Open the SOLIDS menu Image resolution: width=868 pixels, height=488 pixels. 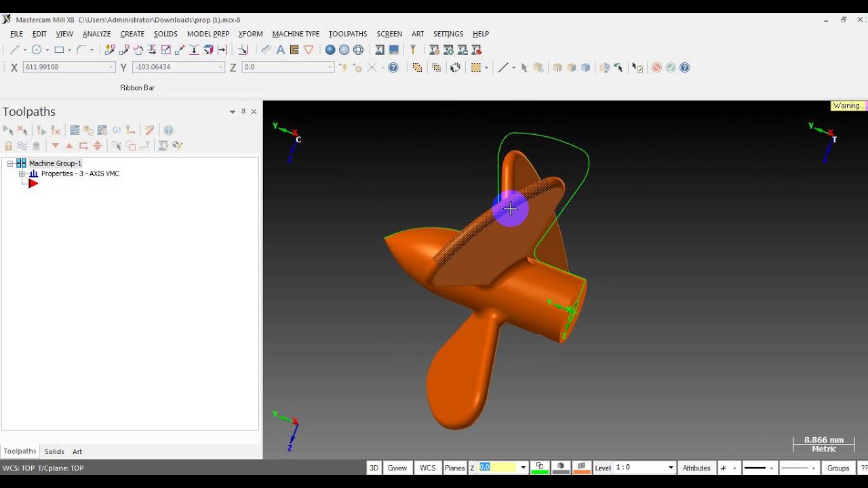point(165,33)
